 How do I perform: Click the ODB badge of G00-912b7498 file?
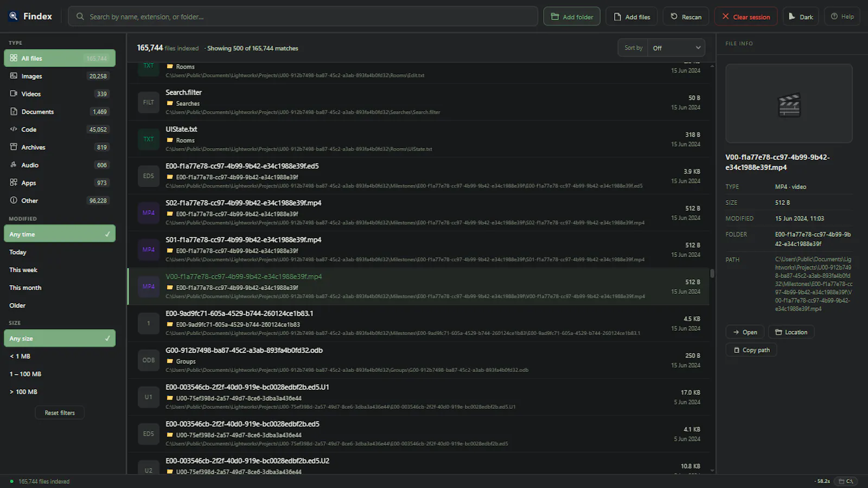point(149,361)
